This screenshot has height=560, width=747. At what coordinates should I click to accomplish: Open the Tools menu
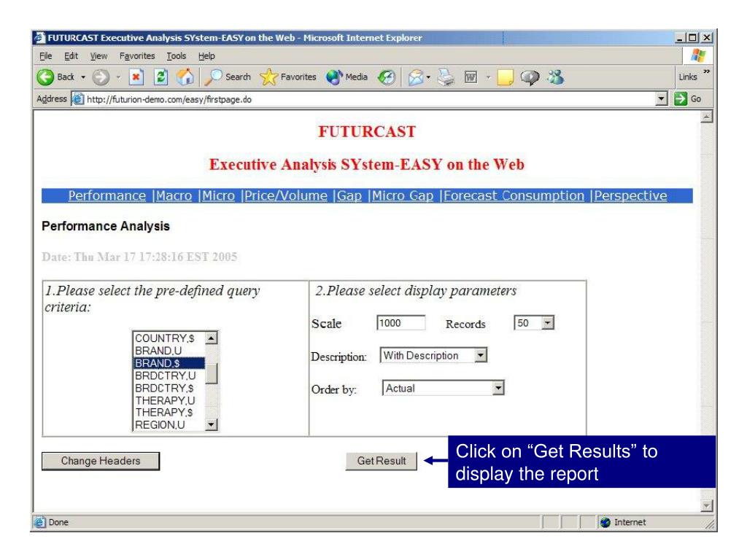(x=177, y=56)
